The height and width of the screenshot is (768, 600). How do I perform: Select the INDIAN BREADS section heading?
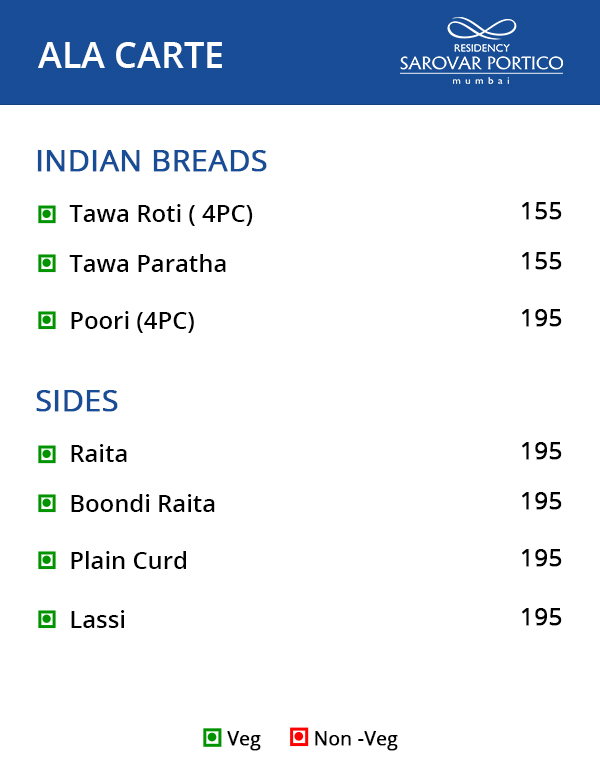click(151, 161)
